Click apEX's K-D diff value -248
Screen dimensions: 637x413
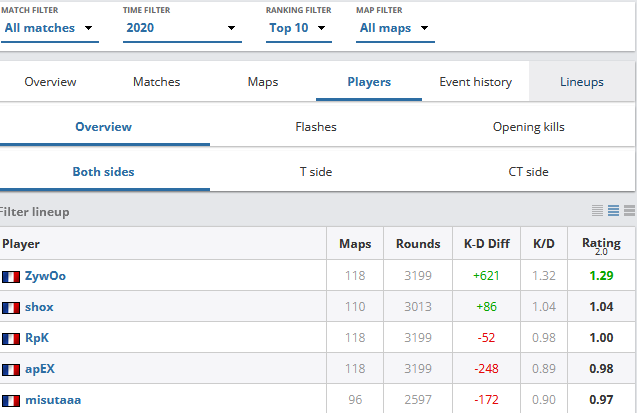[486, 369]
